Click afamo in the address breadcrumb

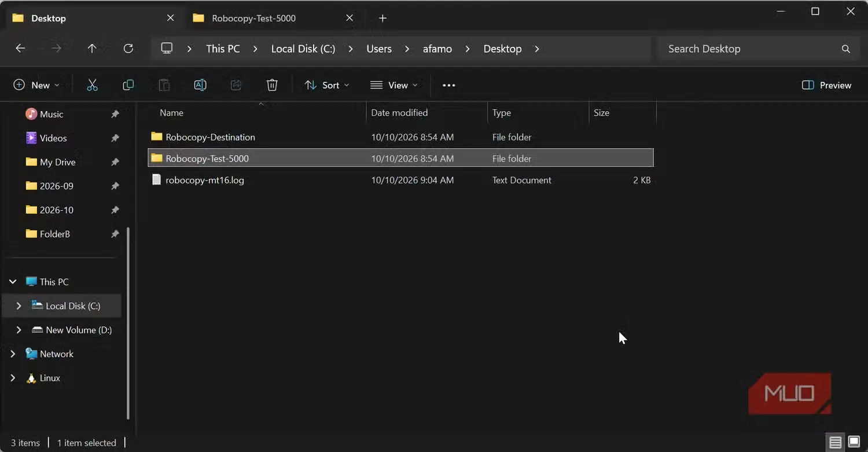point(437,49)
